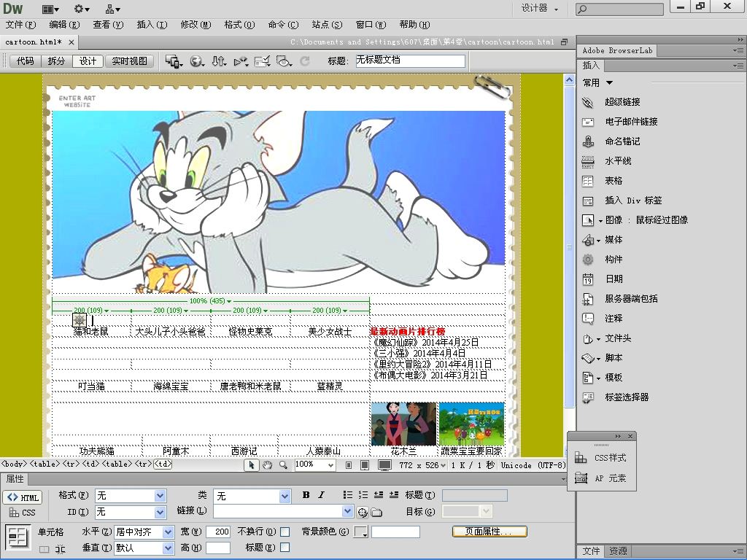Open the Insert menu
This screenshot has width=747, height=560.
152,25
